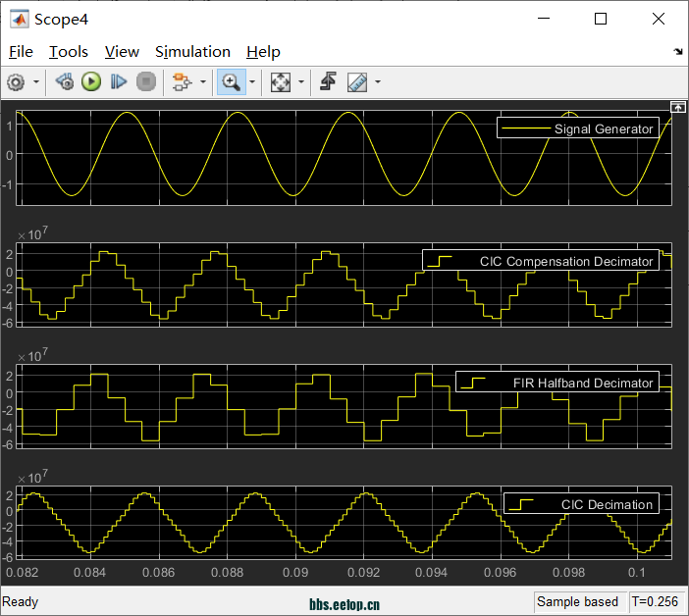Toggle the Zoom magnifier tool

click(x=231, y=81)
